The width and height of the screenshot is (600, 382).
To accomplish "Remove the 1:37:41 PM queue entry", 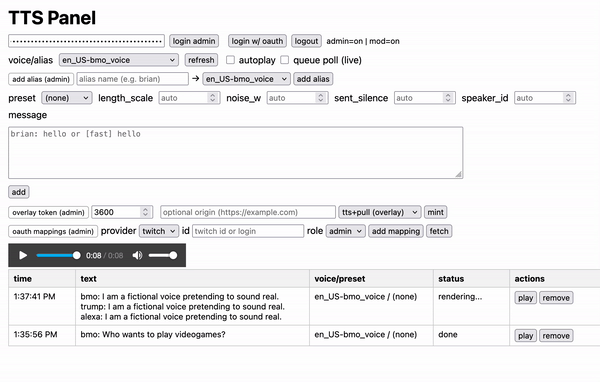I will [556, 298].
